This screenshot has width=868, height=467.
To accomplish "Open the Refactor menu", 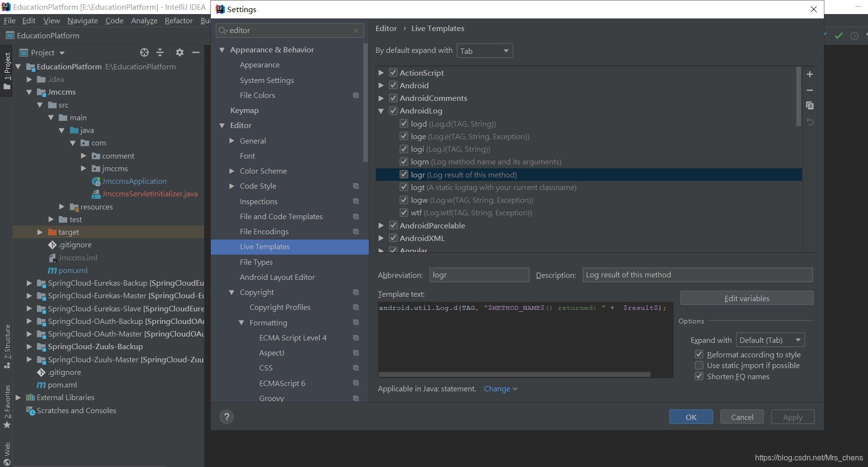I will 178,20.
